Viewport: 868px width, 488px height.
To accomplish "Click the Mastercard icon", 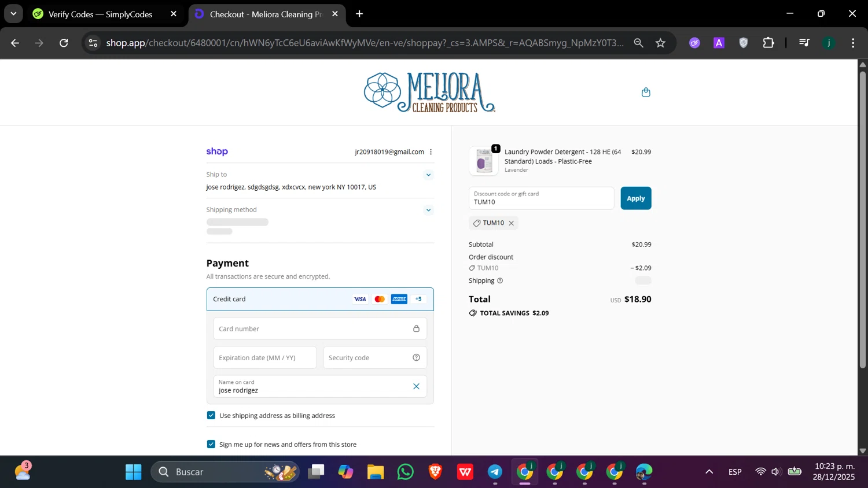I will (380, 299).
